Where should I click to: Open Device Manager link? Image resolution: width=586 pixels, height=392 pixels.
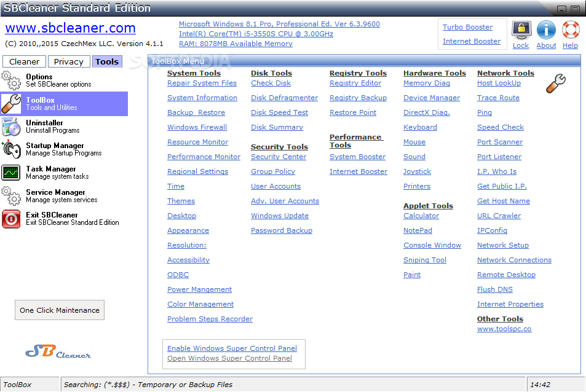[432, 98]
